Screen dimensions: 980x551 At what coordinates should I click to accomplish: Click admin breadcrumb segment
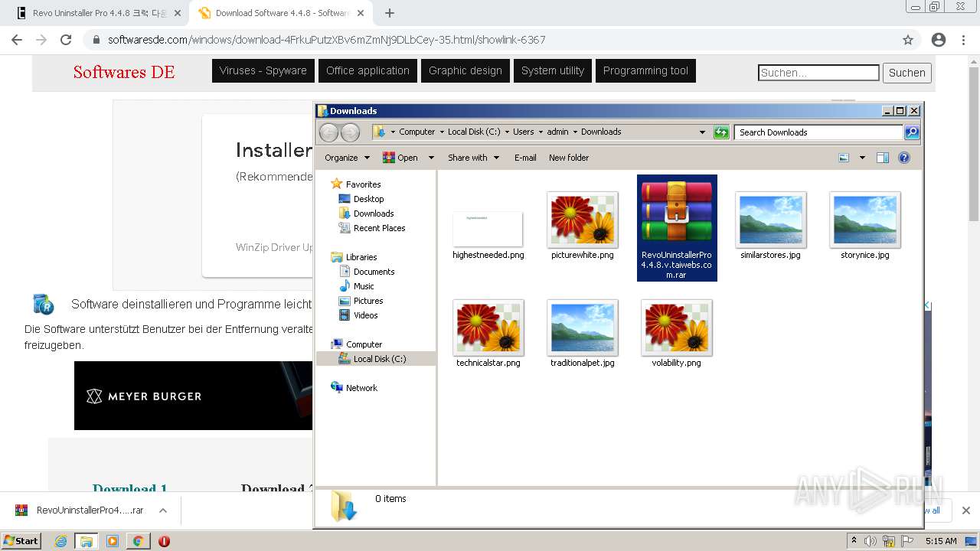[x=557, y=132]
